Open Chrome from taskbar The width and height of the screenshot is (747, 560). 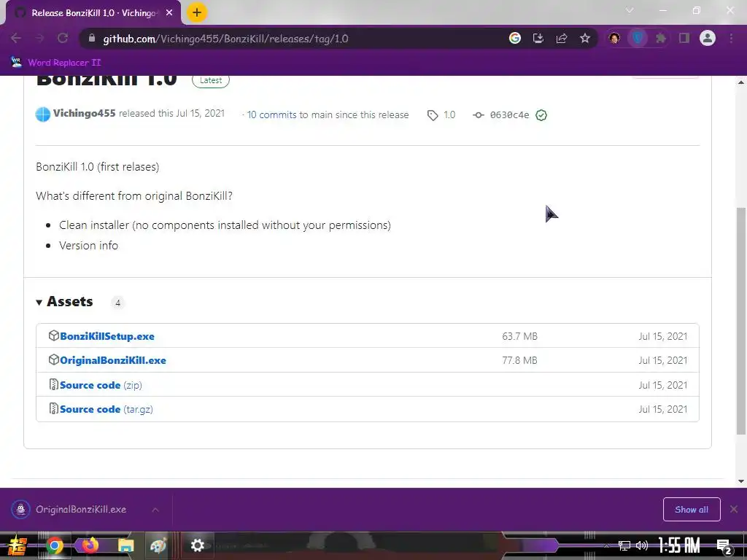54,545
